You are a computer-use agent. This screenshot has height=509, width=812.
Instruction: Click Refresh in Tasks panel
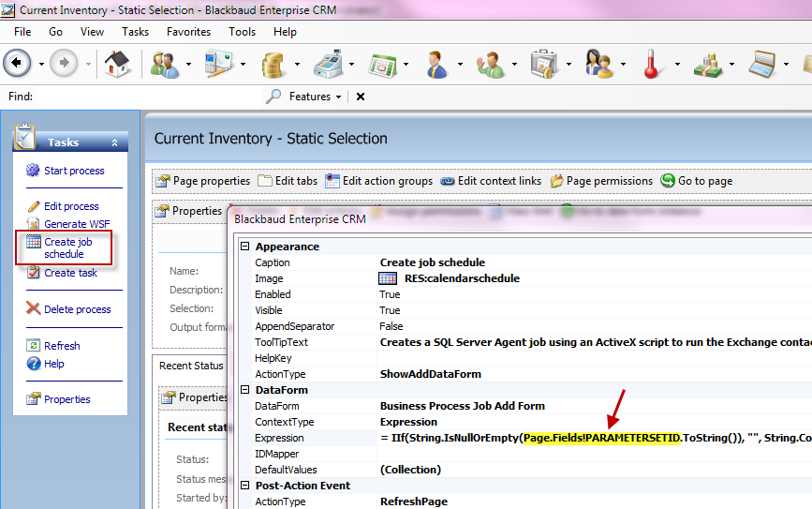click(62, 346)
